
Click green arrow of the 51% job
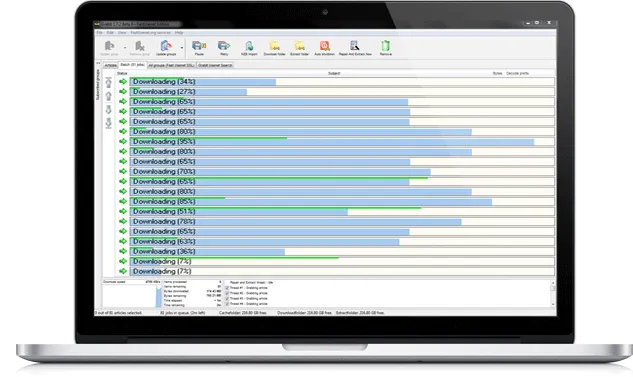tap(123, 212)
